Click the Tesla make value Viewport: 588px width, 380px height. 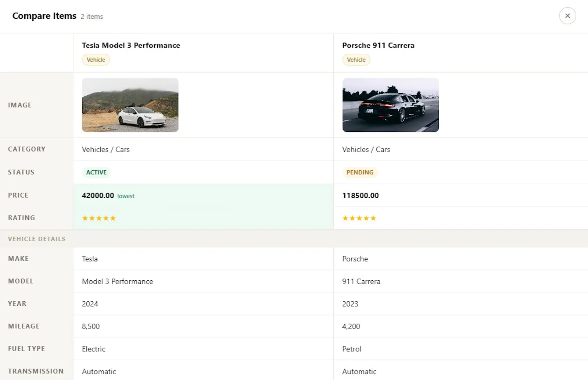(90, 259)
